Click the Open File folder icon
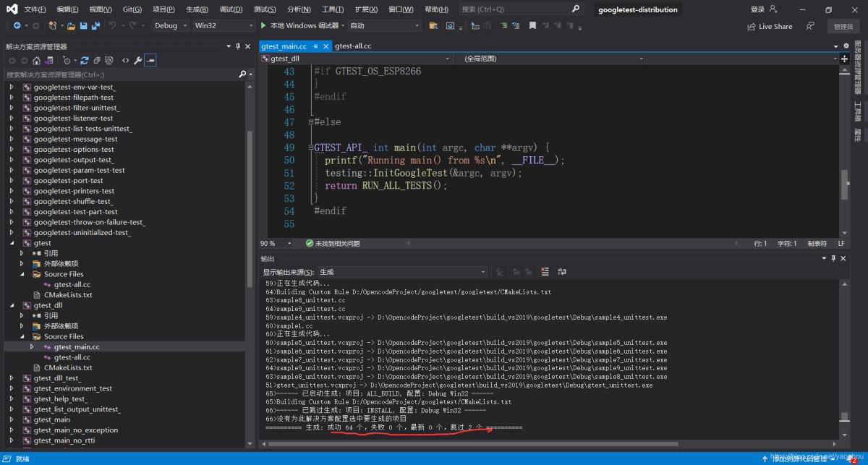This screenshot has width=868, height=465. point(71,25)
